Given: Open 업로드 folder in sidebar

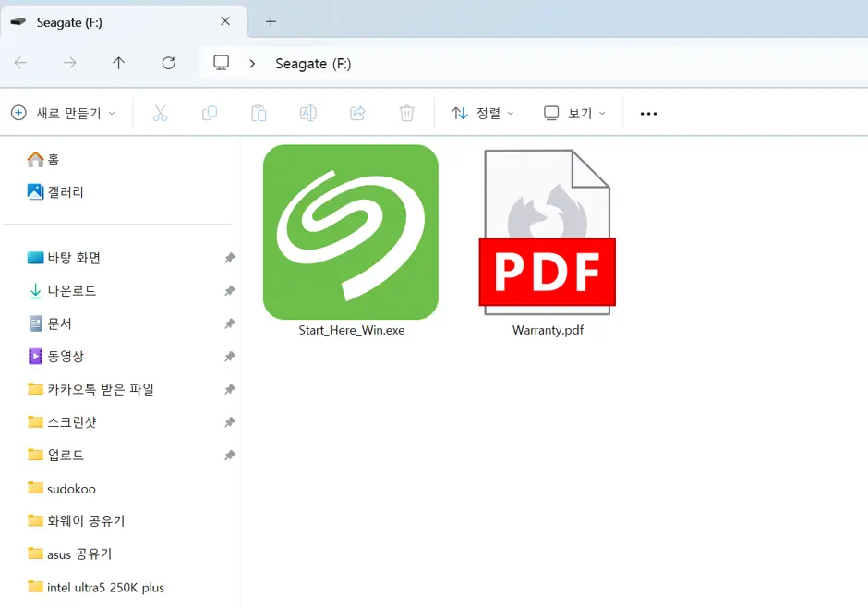Looking at the screenshot, I should tap(55, 455).
